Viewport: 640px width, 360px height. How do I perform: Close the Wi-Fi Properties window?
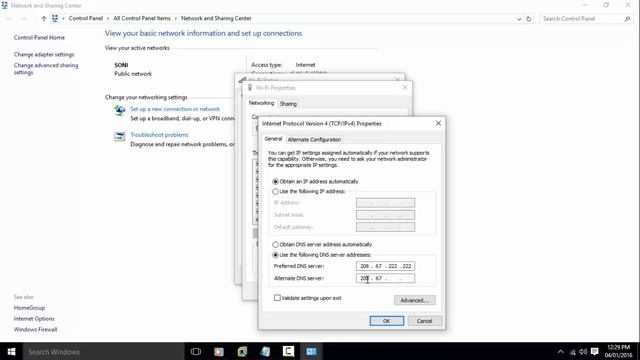point(404,88)
